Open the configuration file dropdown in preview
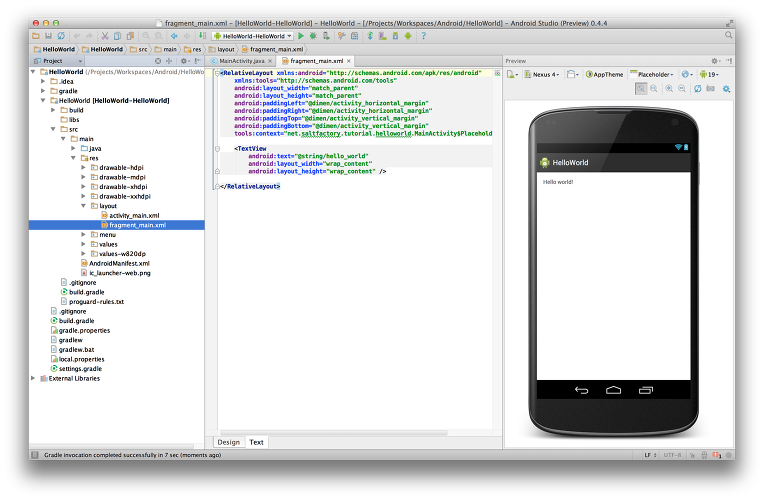Viewport: 764px width, 500px height. click(512, 75)
